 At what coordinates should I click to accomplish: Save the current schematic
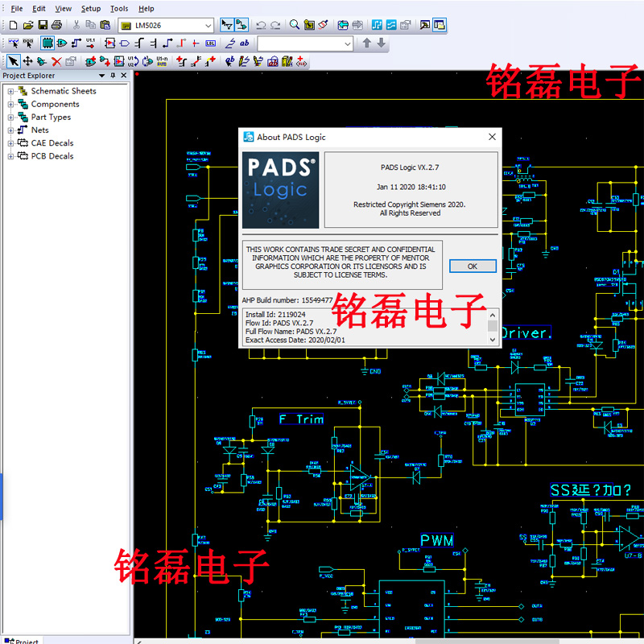coord(43,26)
